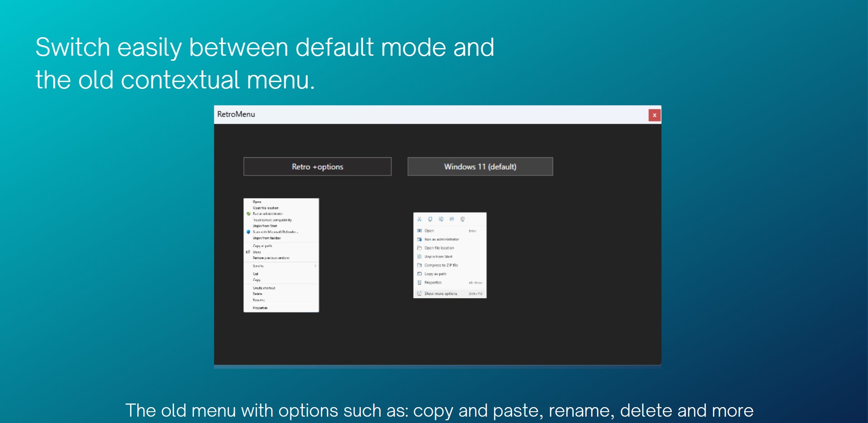Click the Rename icon in Windows 11 preview
Screen dimensions: 868x423
(x=441, y=219)
